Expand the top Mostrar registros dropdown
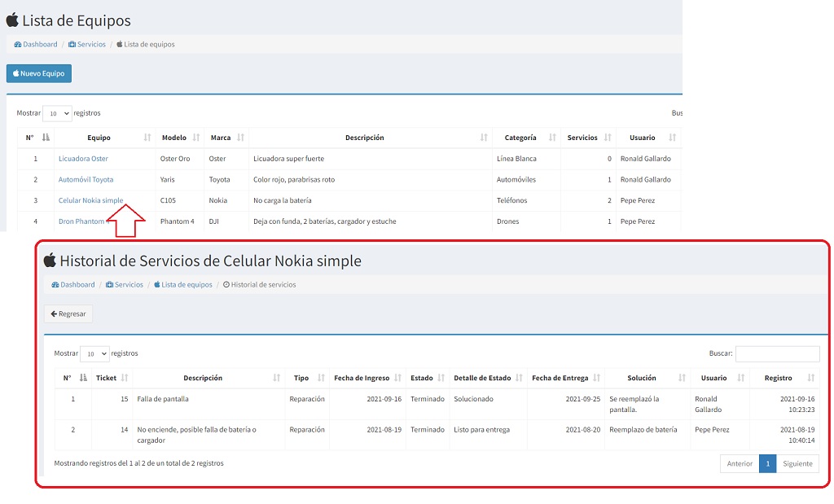Screen dimensions: 834x504 tap(57, 114)
